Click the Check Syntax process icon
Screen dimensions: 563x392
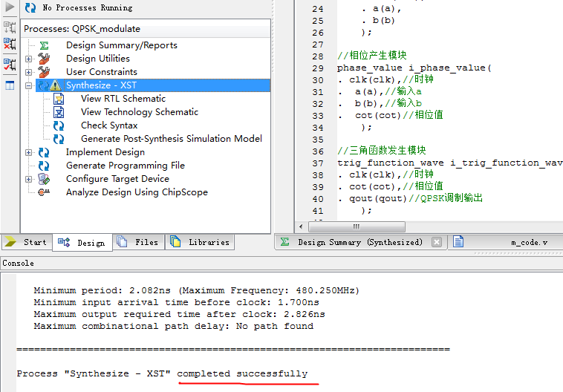(59, 125)
